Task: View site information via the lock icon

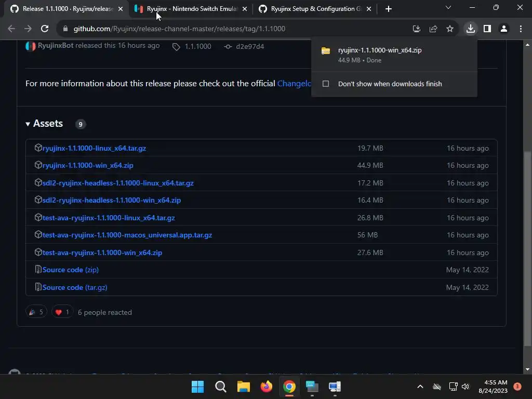Action: point(65,29)
